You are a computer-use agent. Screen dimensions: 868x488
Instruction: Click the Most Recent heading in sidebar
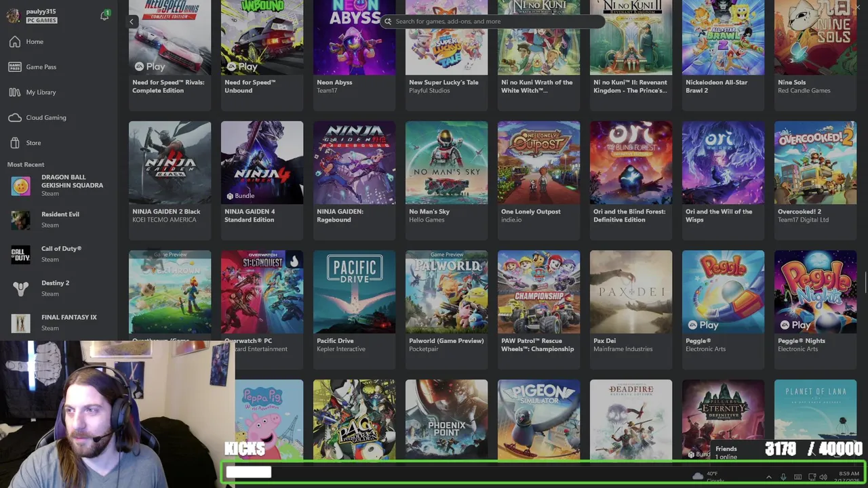click(x=26, y=165)
